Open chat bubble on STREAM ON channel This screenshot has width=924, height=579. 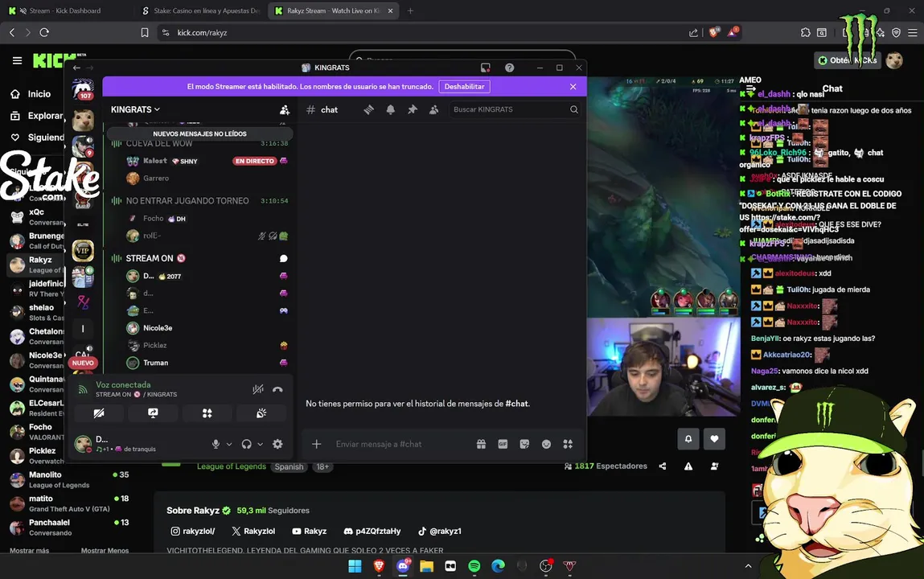(x=283, y=259)
